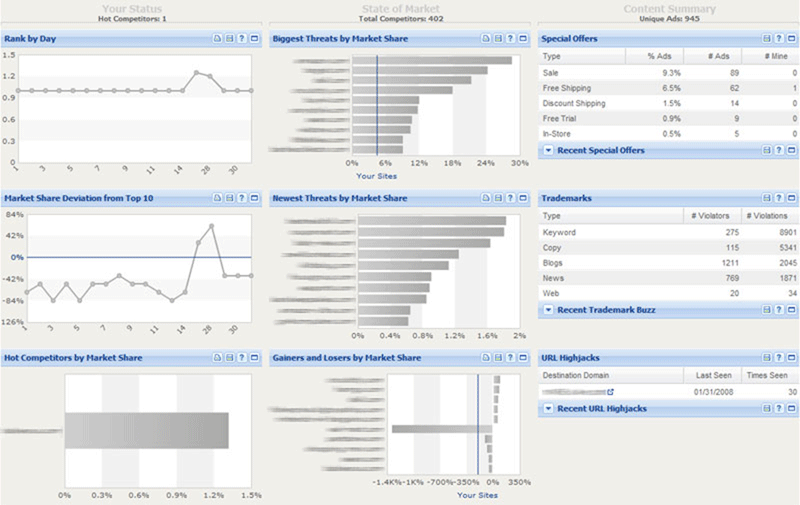This screenshot has height=505, width=800.
Task: Expand the Recent URL Highjacks section
Action: coord(548,409)
